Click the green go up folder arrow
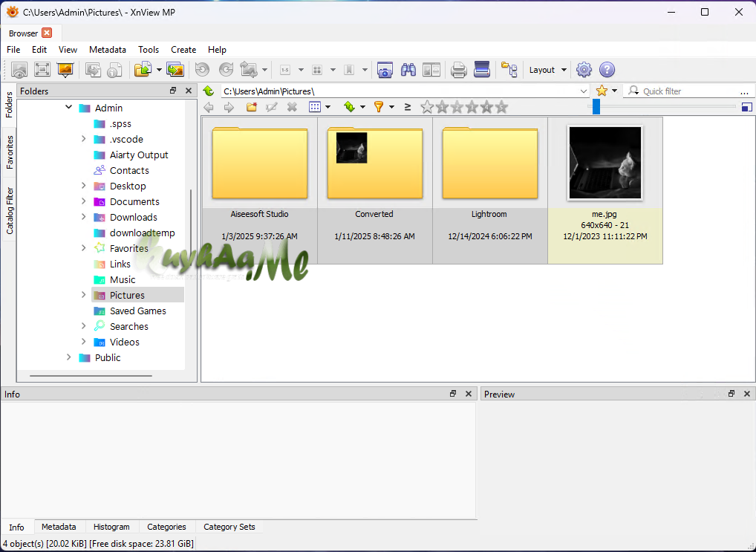The image size is (756, 552). pos(209,91)
